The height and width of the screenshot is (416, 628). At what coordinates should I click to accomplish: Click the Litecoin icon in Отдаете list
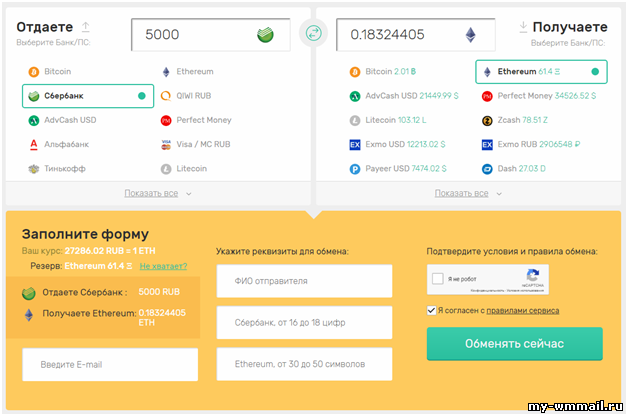(x=166, y=169)
